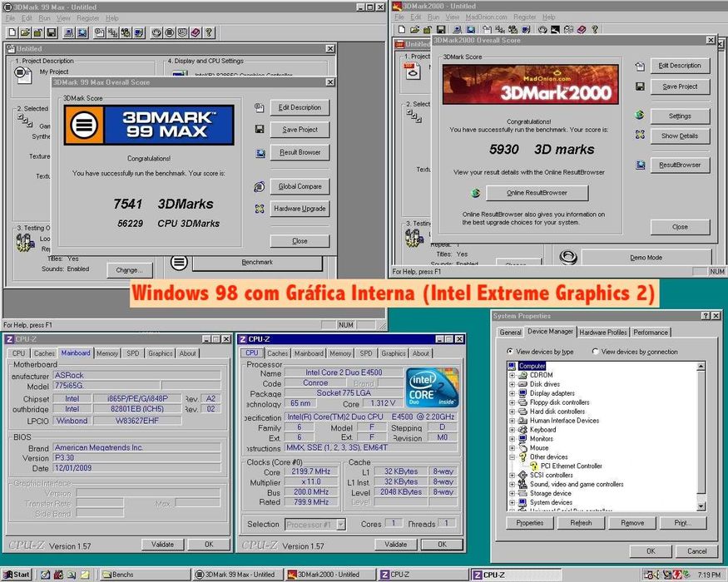Screen dimensions: 728x582
Task: Click Properties button in Device Manager
Action: pos(530,523)
